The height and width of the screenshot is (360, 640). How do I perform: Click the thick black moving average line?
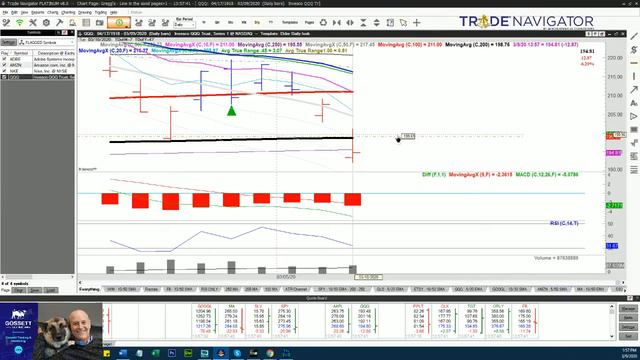tap(231, 140)
